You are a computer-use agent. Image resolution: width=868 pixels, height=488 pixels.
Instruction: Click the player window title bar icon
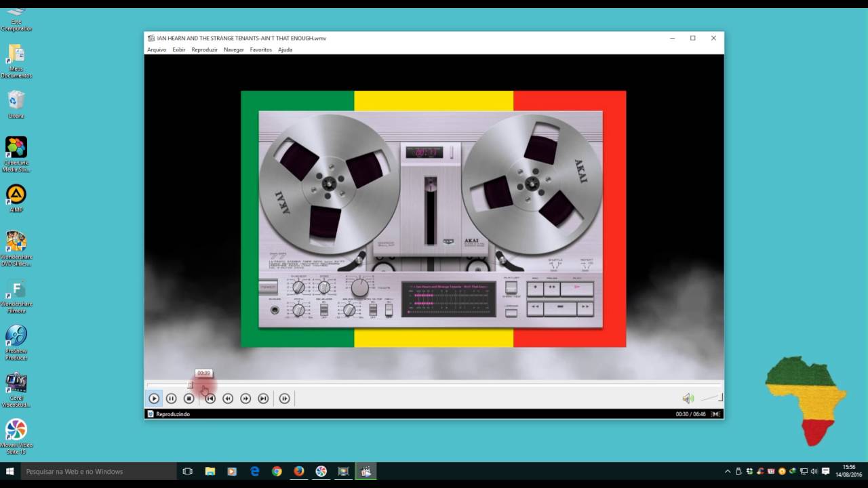pos(151,38)
